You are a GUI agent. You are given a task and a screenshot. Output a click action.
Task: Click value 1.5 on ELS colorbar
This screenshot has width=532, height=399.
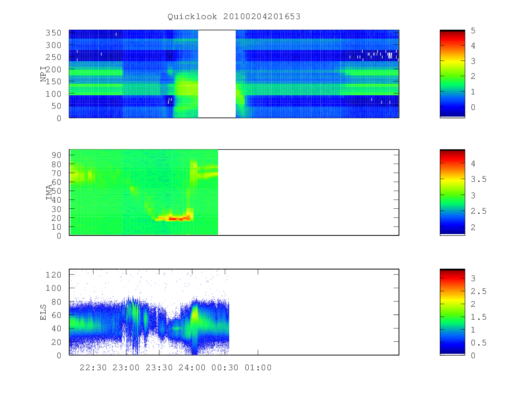click(x=478, y=317)
